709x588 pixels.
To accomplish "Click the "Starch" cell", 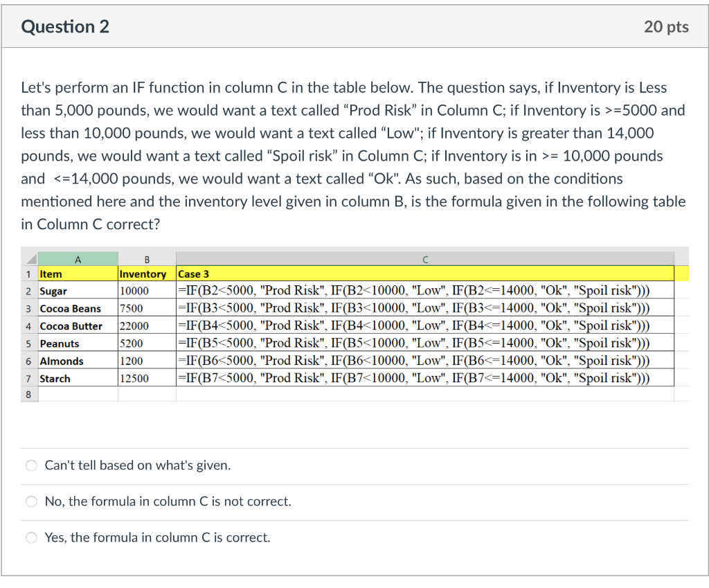I will point(78,378).
